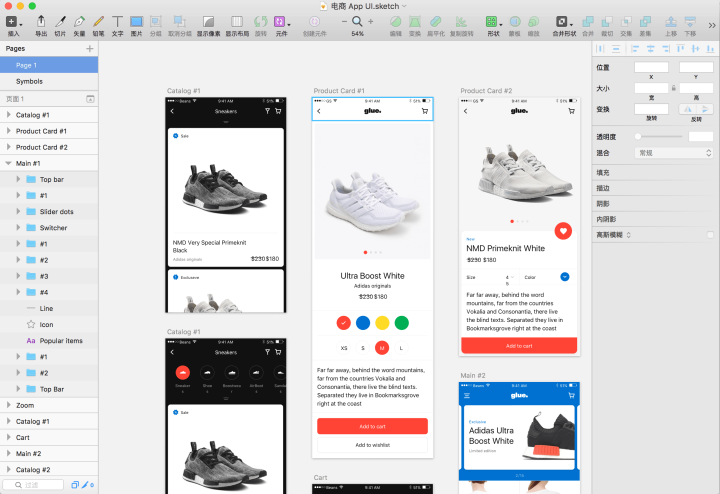Image resolution: width=720 pixels, height=494 pixels.
Task: Click the Group (分组) toolbar icon
Action: point(156,22)
